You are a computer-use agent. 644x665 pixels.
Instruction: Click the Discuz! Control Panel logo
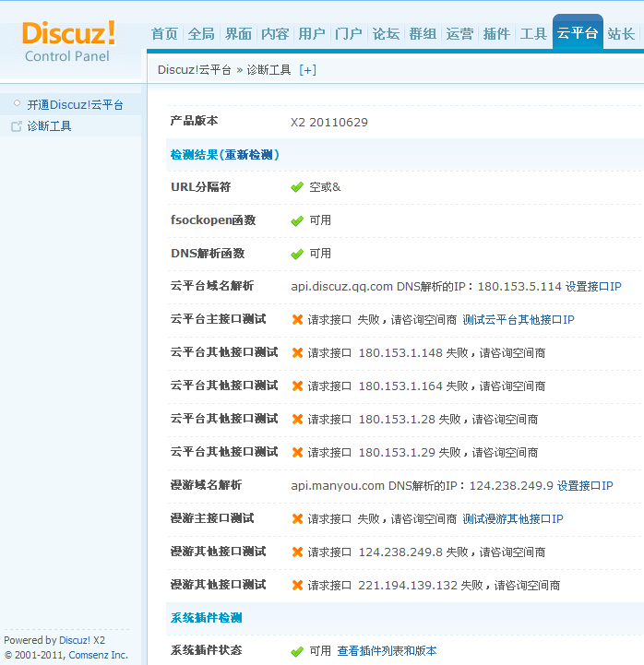pyautogui.click(x=68, y=42)
